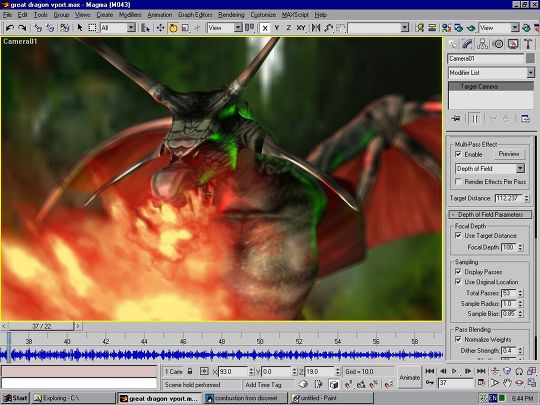Viewport: 540px width, 405px height.
Task: Open the Graph Editors menu
Action: 195,15
